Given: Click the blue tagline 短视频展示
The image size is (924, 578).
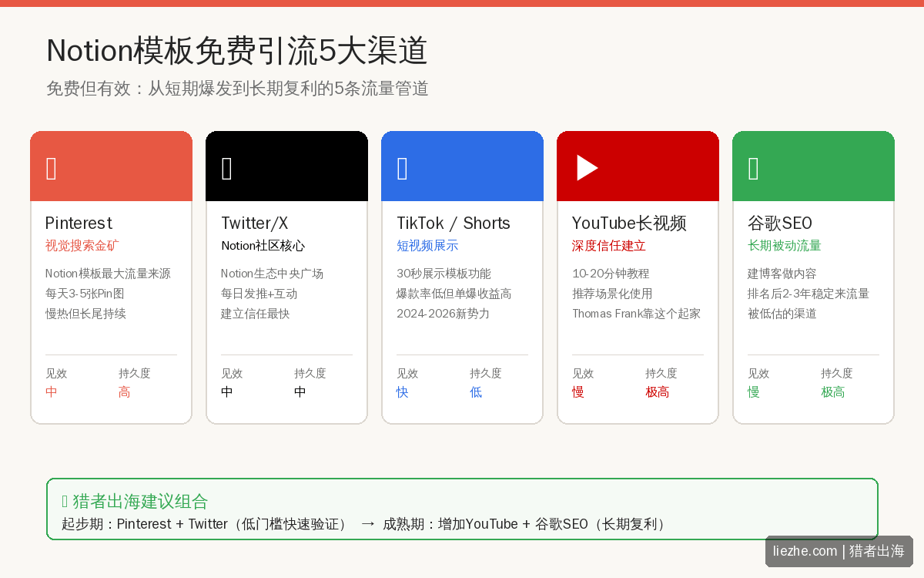Looking at the screenshot, I should 427,246.
